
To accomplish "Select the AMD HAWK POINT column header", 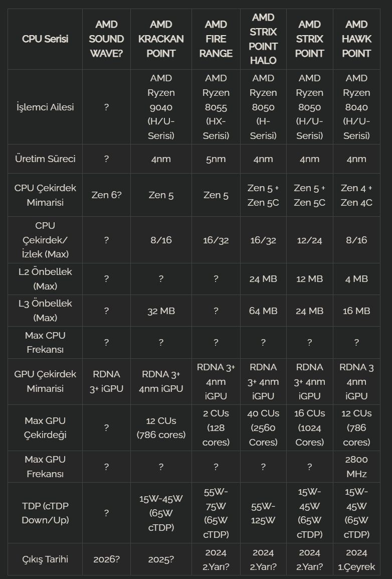I will (356, 39).
